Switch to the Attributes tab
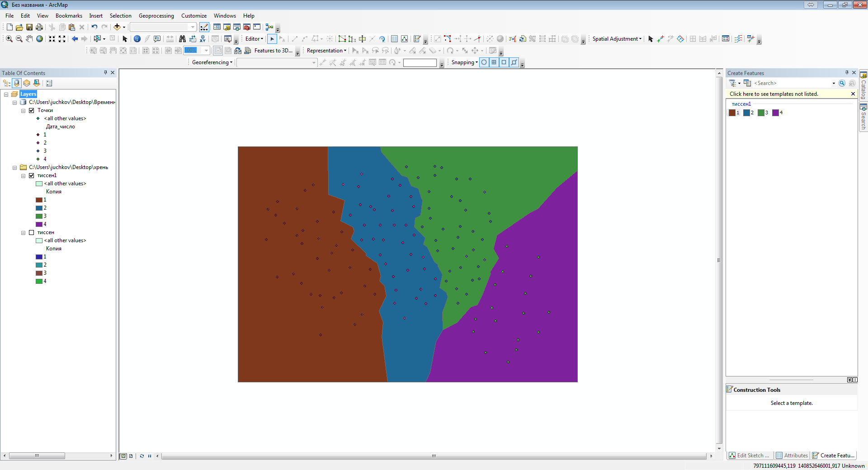The width and height of the screenshot is (868, 470). coord(792,456)
